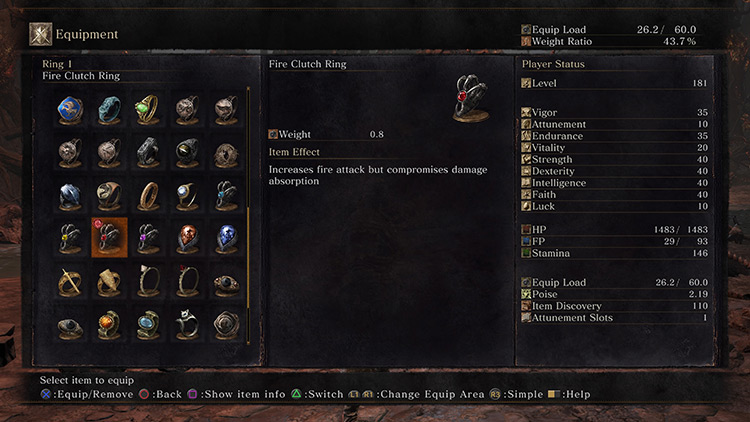Choose the teal rough stone ring
The image size is (750, 422).
[x=109, y=109]
